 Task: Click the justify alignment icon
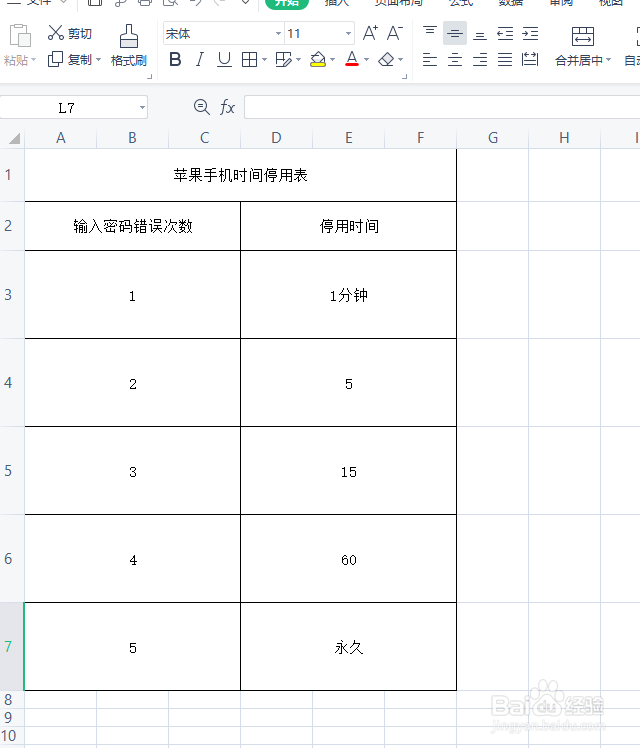505,60
